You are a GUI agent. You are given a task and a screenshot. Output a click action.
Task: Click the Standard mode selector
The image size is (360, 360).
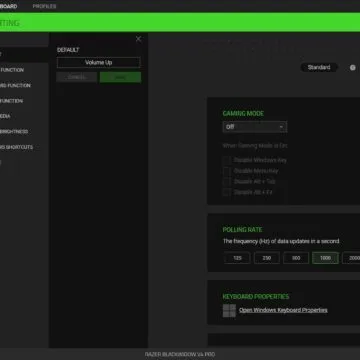[319, 67]
